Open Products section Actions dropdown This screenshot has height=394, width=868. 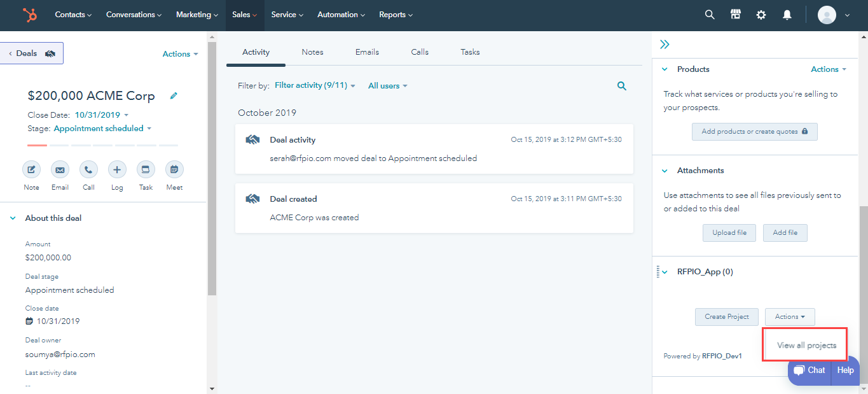point(829,69)
